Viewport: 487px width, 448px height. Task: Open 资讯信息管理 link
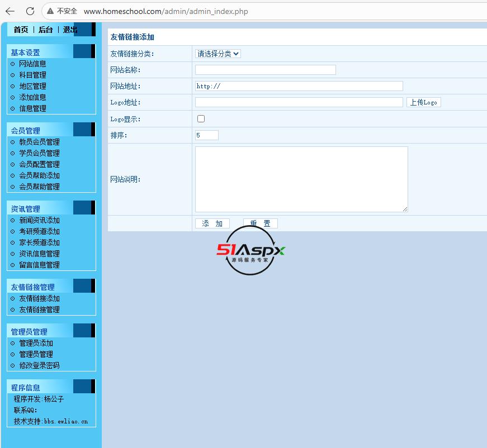(x=40, y=254)
